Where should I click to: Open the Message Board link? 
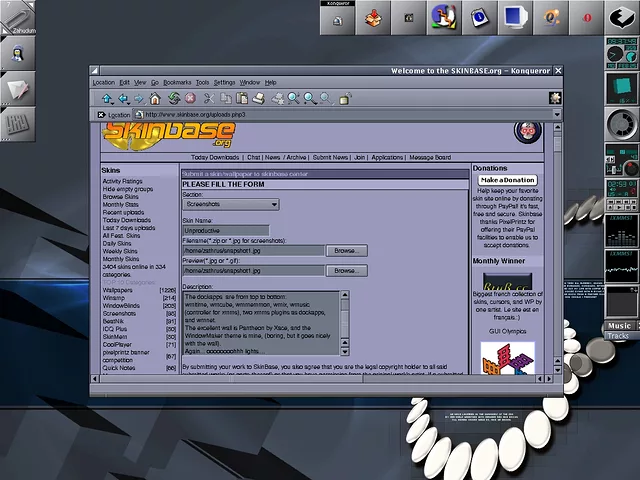pyautogui.click(x=429, y=157)
